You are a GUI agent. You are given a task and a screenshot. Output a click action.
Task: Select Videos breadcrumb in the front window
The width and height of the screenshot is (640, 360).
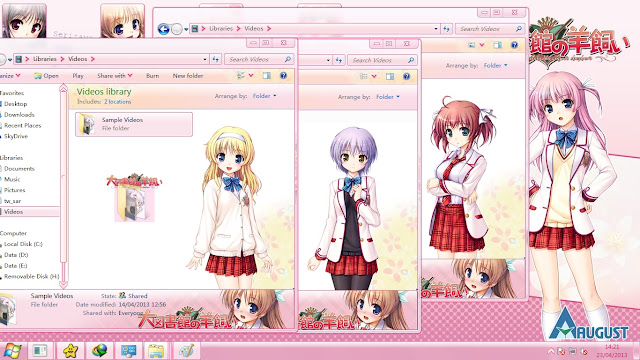coord(78,59)
